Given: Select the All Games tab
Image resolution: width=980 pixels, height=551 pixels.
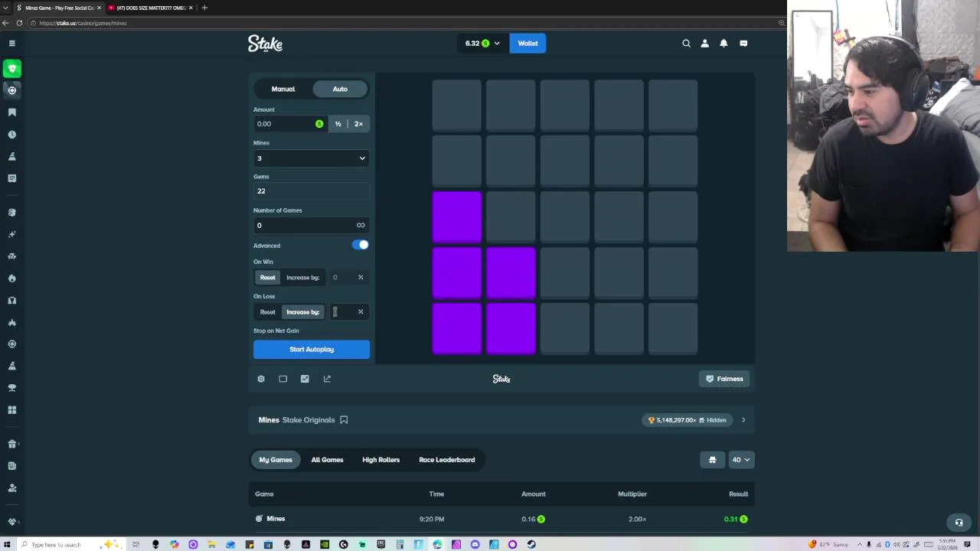Looking at the screenshot, I should pos(327,460).
